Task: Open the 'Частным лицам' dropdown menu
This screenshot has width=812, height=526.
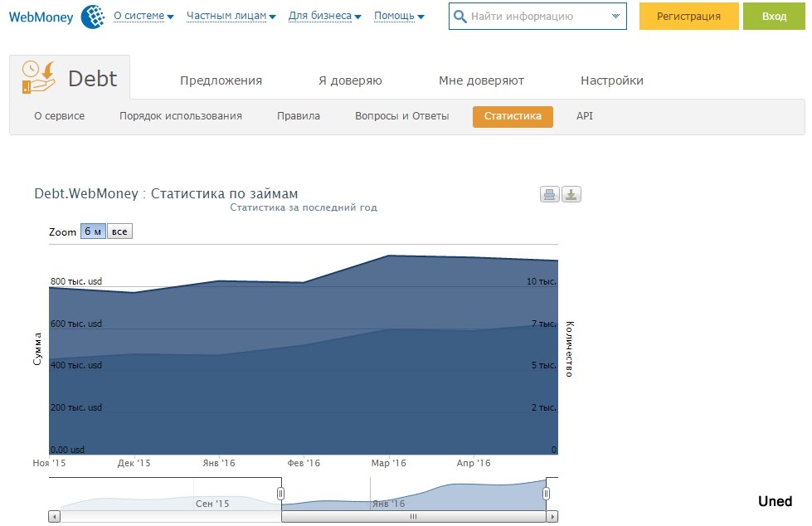Action: [x=231, y=16]
